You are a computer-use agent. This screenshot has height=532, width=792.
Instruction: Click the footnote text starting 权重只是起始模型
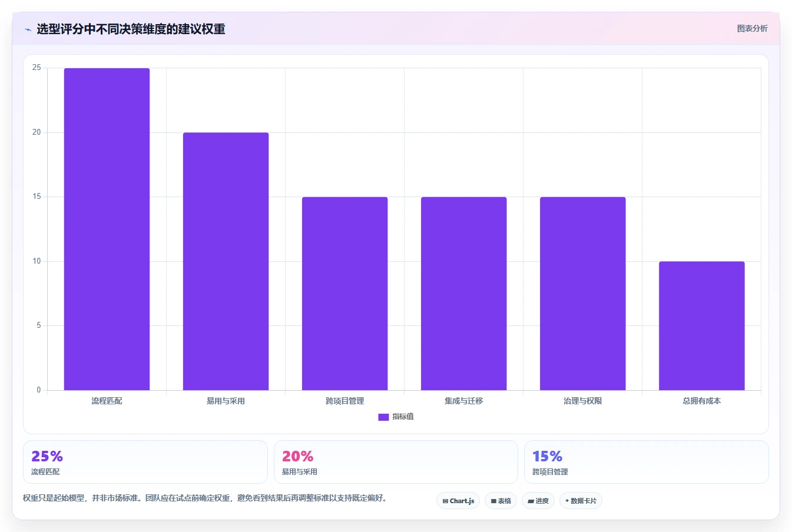coord(205,498)
